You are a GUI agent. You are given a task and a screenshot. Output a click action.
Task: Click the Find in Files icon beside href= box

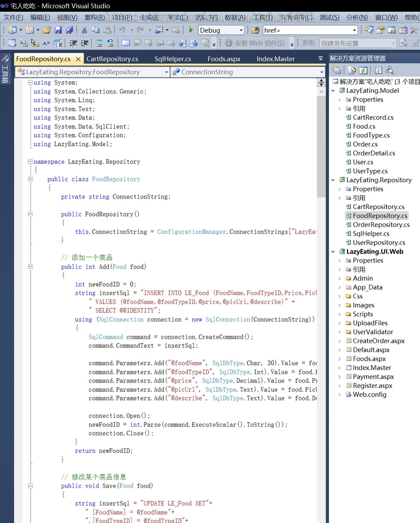pyautogui.click(x=255, y=30)
